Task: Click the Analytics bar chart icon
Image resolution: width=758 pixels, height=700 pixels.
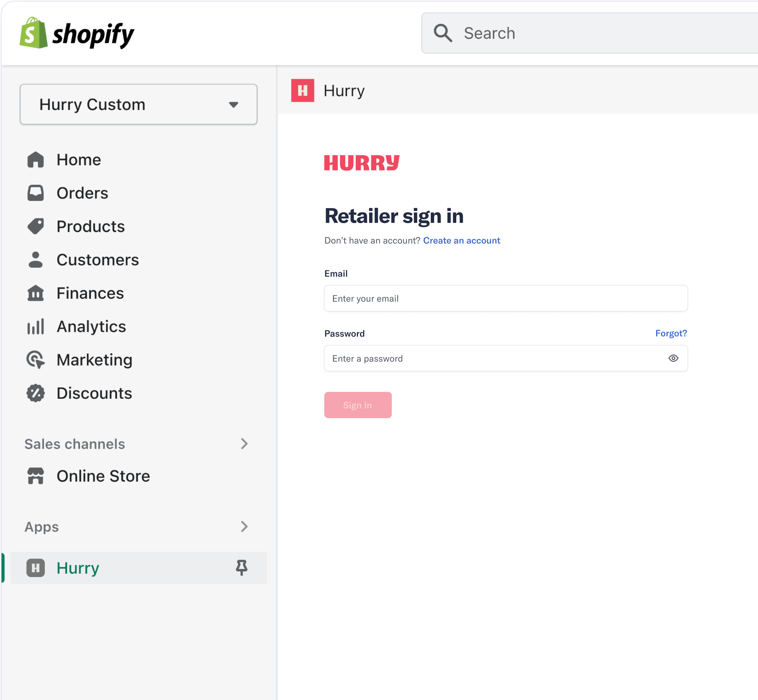Action: tap(36, 326)
